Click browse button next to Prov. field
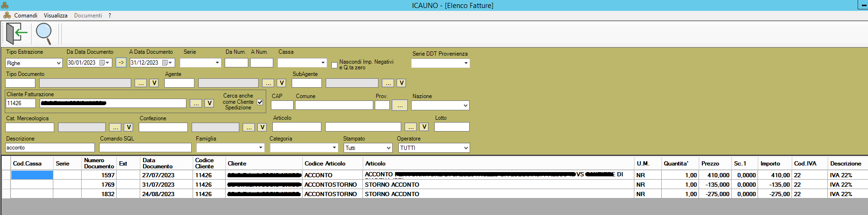The width and height of the screenshot is (868, 215). point(399,105)
